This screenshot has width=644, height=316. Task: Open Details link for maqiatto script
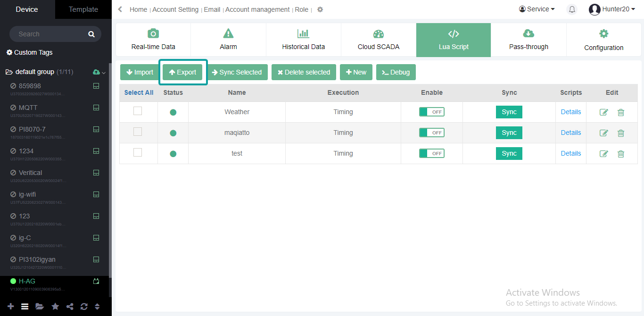point(570,133)
